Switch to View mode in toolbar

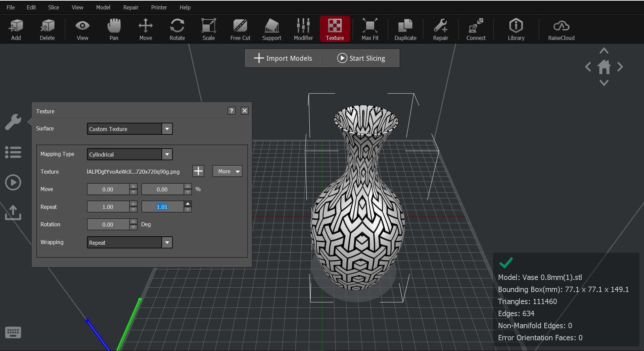[82, 29]
